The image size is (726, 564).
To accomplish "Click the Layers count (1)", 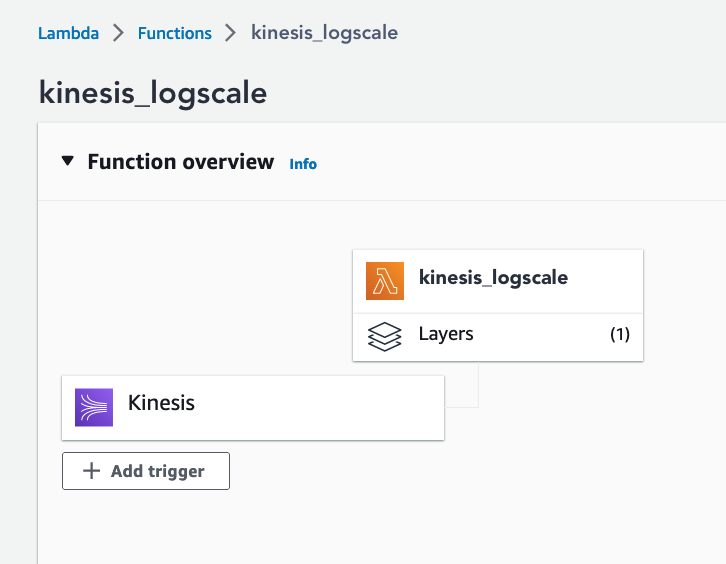I will click(x=620, y=334).
